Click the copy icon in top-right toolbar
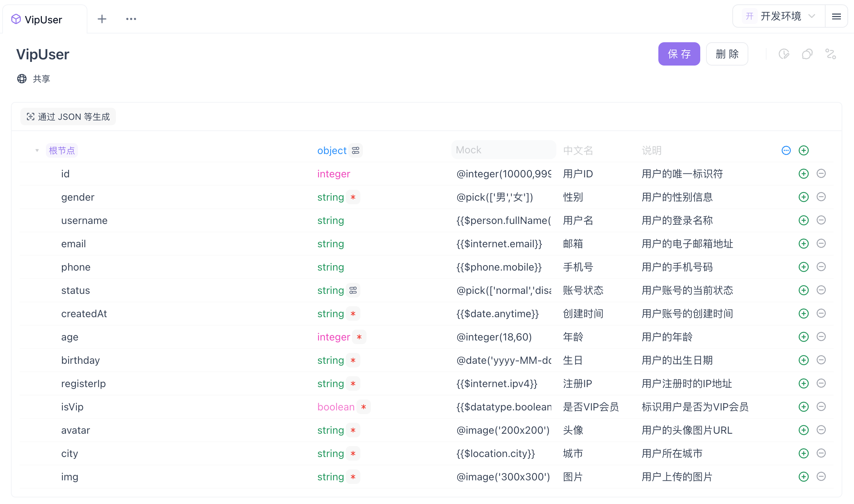The image size is (854, 504). pyautogui.click(x=807, y=54)
